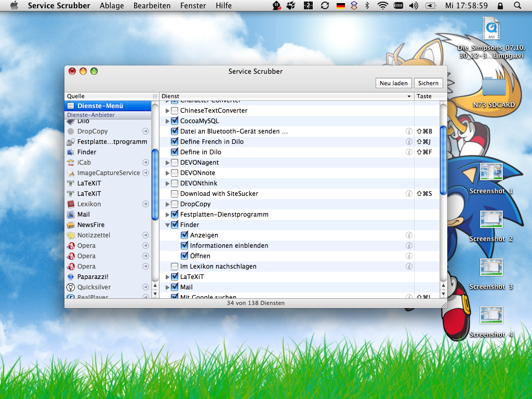The image size is (532, 399).
Task: Click the reveal arrow next to iCab
Action: point(145,163)
